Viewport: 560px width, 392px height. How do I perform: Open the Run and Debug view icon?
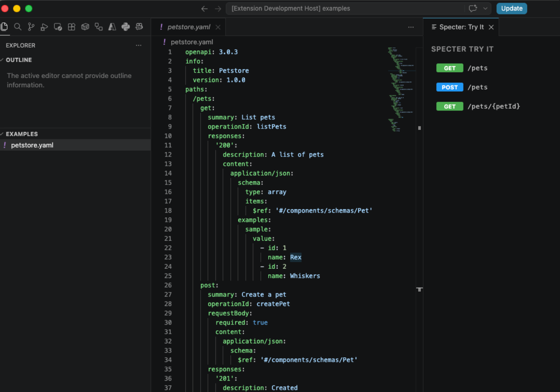click(x=44, y=27)
